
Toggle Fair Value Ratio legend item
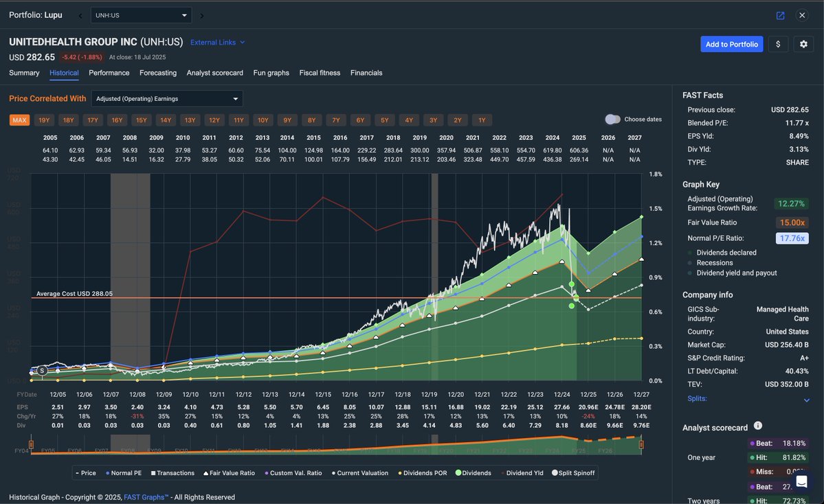pyautogui.click(x=229, y=473)
